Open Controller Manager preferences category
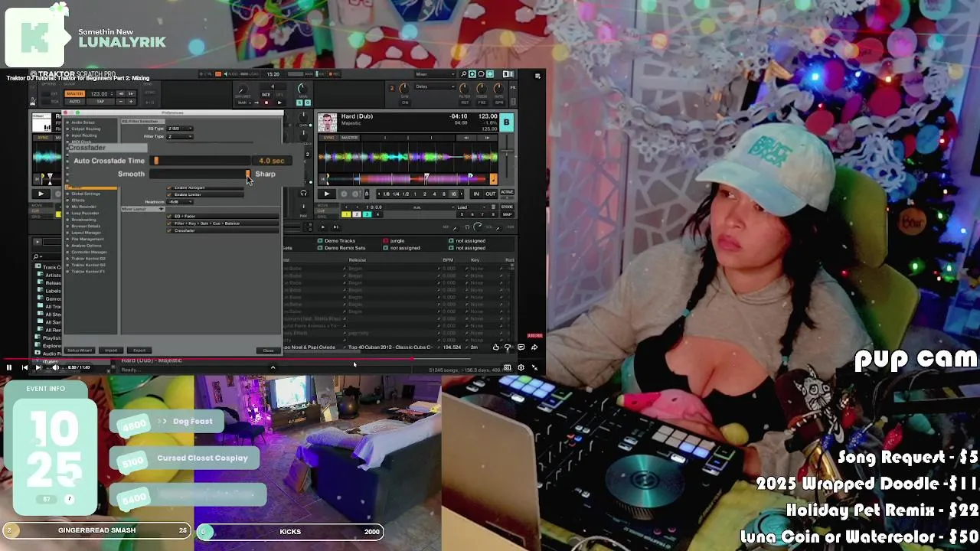980x551 pixels. [89, 252]
